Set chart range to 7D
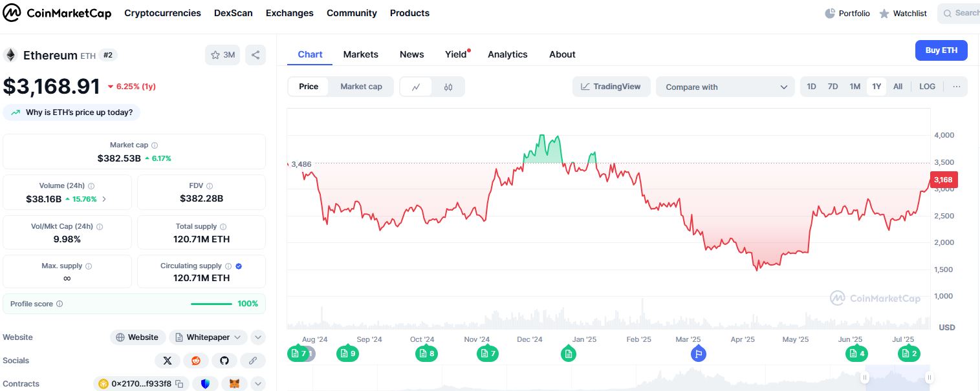This screenshot has width=980, height=391. click(833, 87)
